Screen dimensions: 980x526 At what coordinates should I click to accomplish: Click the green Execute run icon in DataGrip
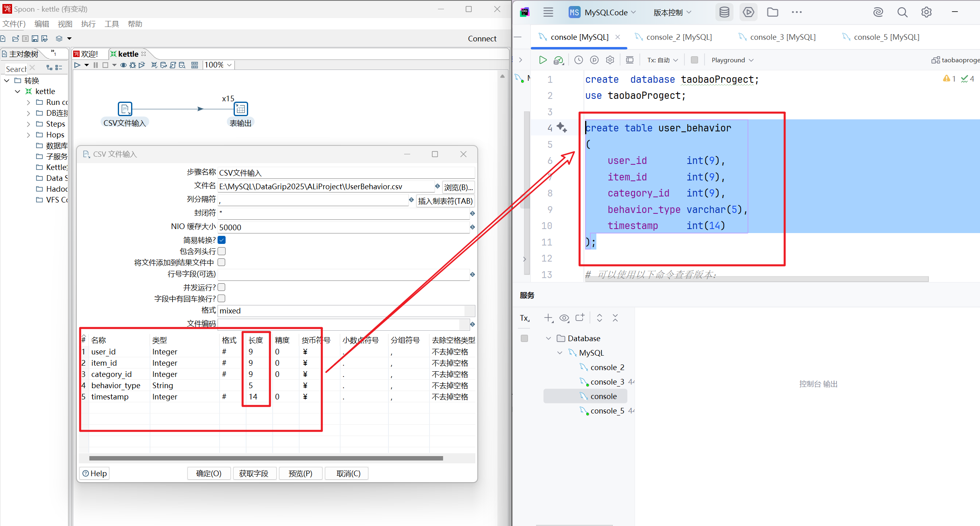click(542, 60)
